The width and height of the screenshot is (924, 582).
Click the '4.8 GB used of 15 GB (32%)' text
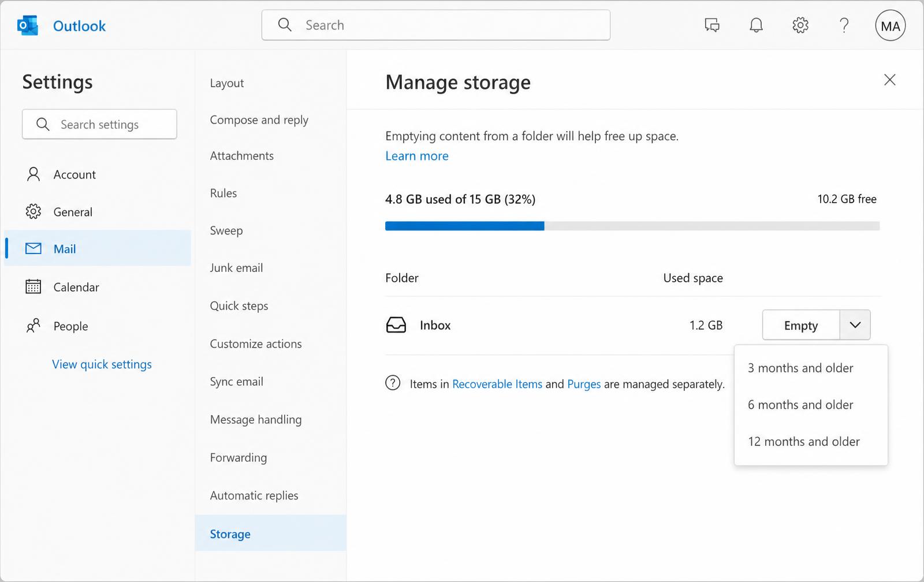point(460,199)
